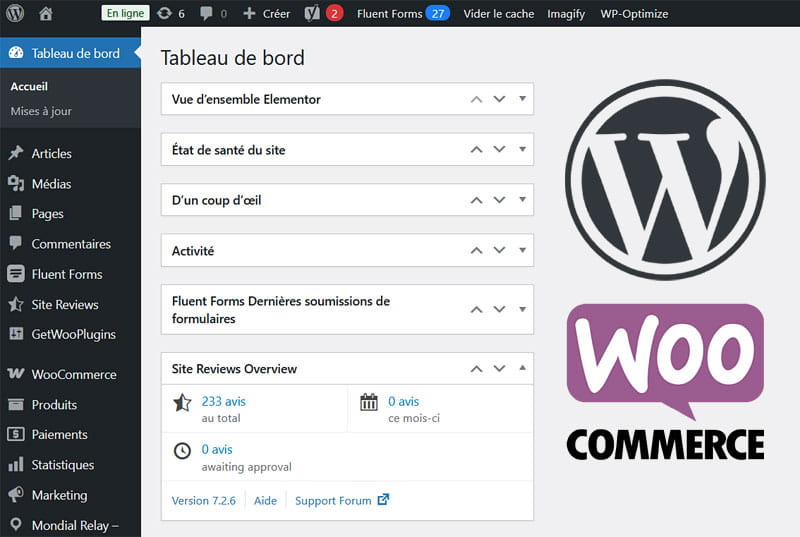Click the plus icon next to Créer
Screen dimensions: 800x537
click(x=249, y=14)
